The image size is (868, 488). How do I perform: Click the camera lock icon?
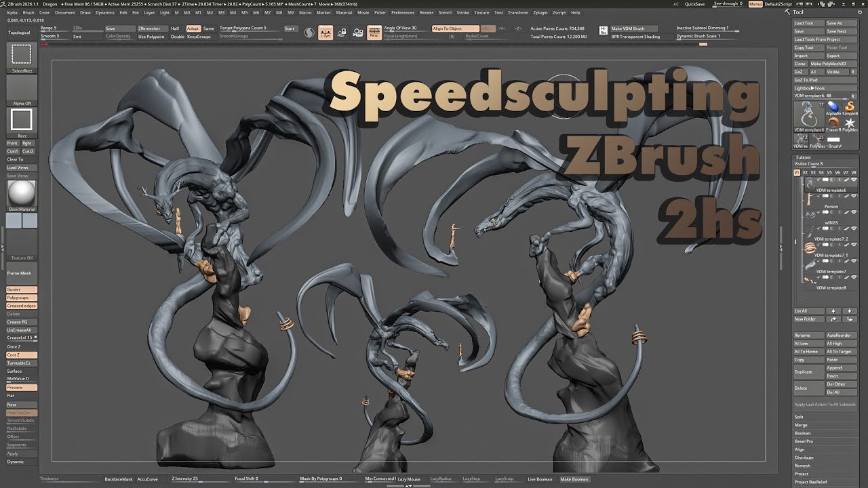pos(342,32)
